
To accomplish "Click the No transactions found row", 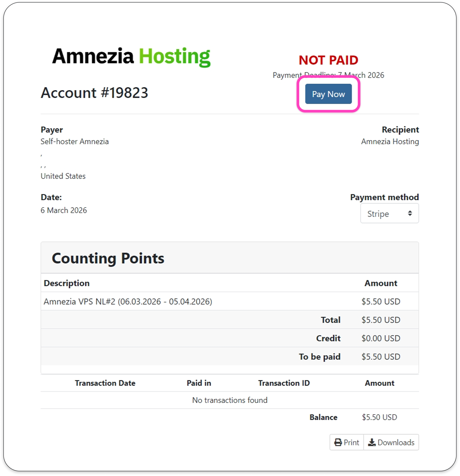I will (230, 400).
